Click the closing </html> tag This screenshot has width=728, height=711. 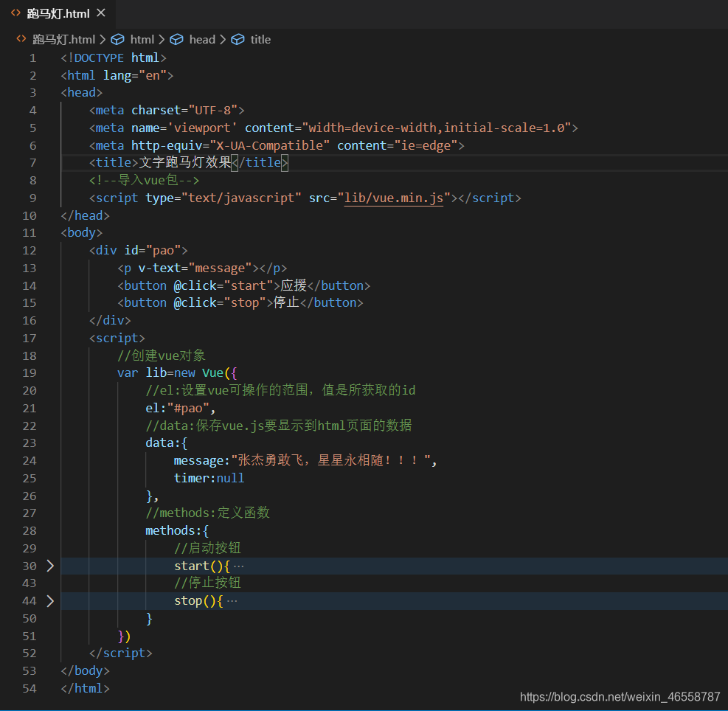coord(86,688)
